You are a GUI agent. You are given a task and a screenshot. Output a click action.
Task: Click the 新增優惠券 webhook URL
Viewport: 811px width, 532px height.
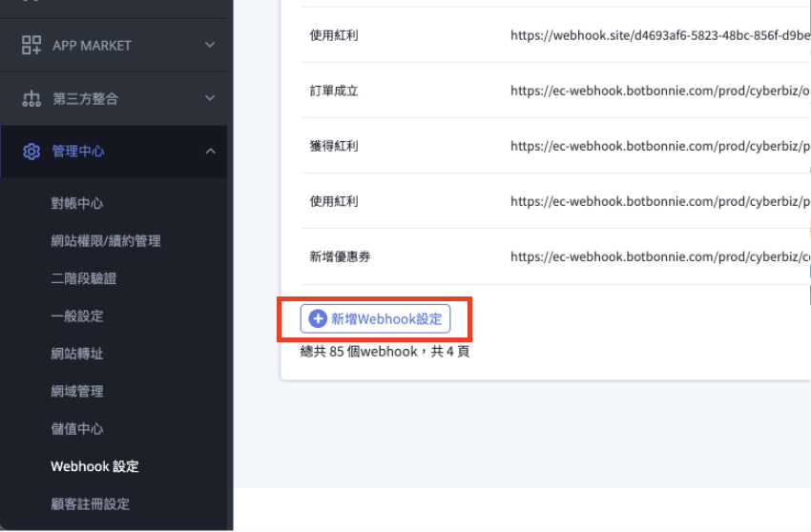point(659,256)
